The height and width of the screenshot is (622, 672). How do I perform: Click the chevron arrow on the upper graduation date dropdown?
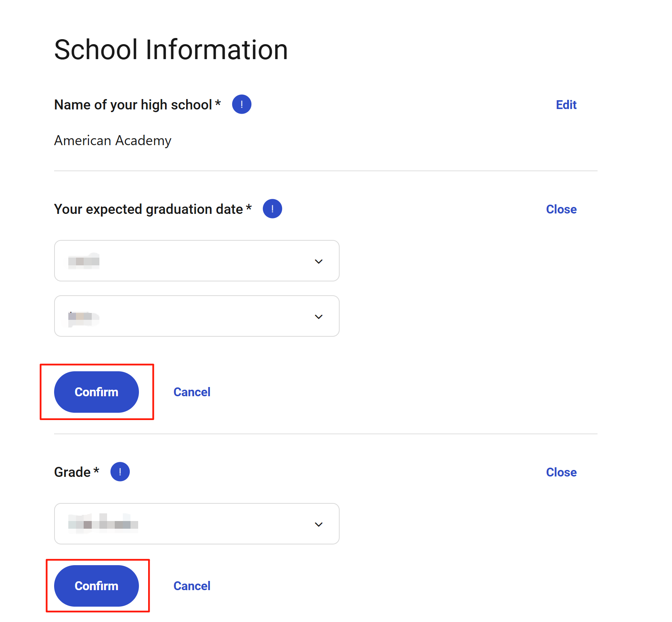319,261
